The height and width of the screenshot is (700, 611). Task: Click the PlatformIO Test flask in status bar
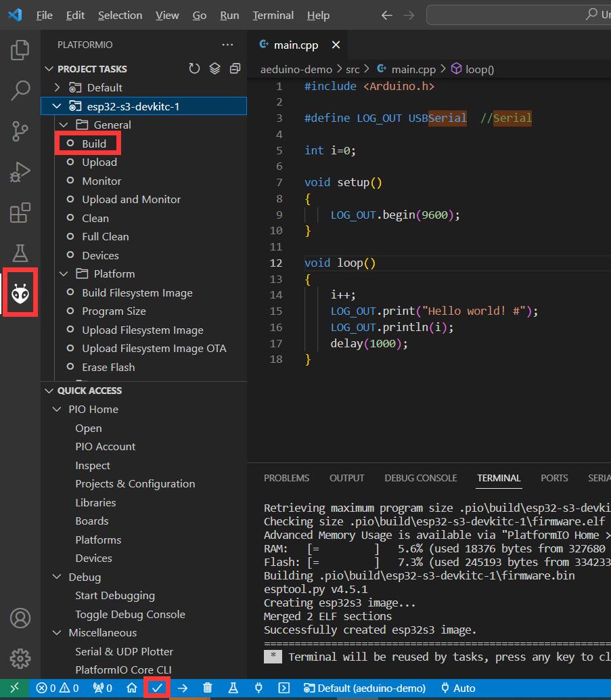coord(233,688)
